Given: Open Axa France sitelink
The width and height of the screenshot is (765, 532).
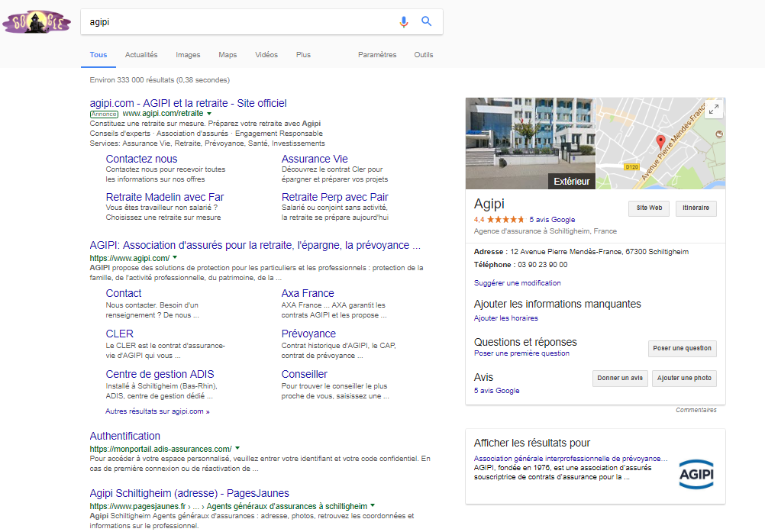Looking at the screenshot, I should pos(308,294).
